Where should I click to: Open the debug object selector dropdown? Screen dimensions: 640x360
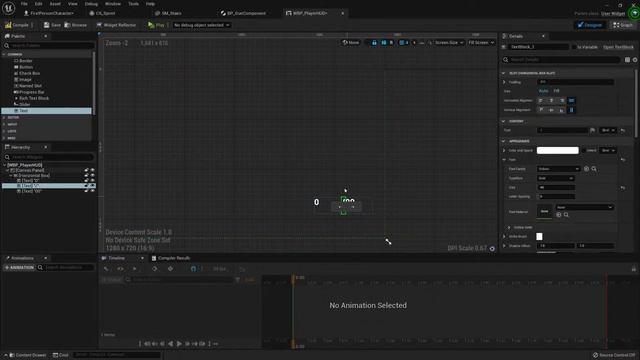pos(201,25)
